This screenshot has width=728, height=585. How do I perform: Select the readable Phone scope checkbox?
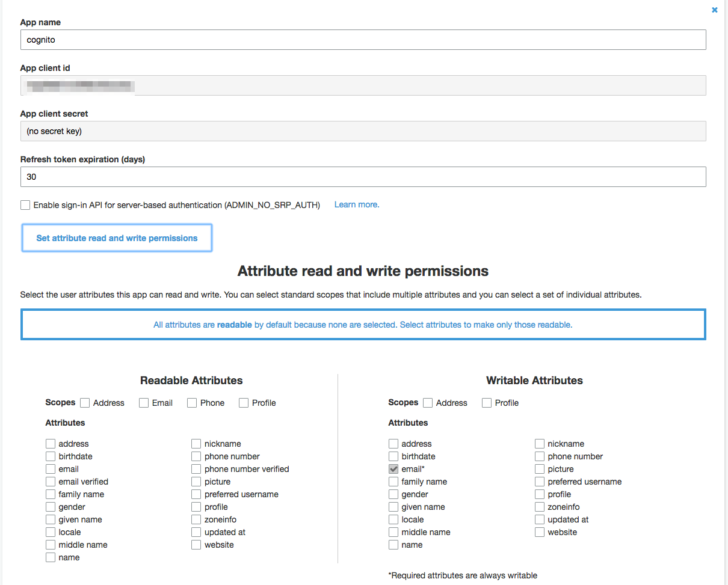(x=192, y=403)
